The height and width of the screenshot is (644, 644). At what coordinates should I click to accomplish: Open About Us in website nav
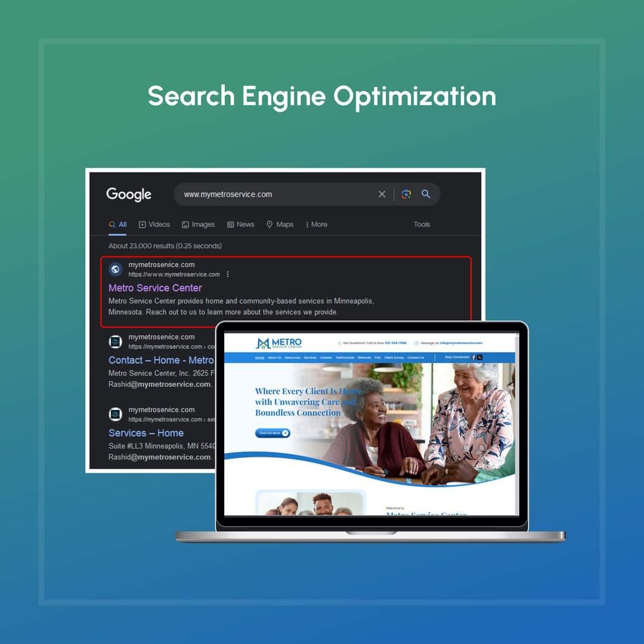[x=274, y=357]
